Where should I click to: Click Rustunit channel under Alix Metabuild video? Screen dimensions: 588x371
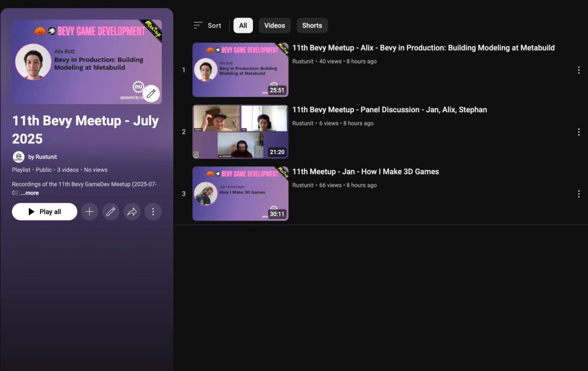[303, 61]
